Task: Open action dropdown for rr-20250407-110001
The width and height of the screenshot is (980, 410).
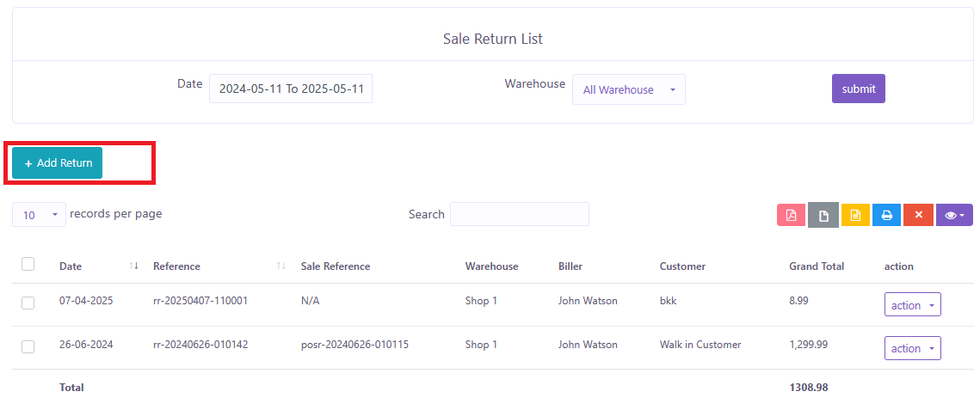Action: pyautogui.click(x=912, y=305)
